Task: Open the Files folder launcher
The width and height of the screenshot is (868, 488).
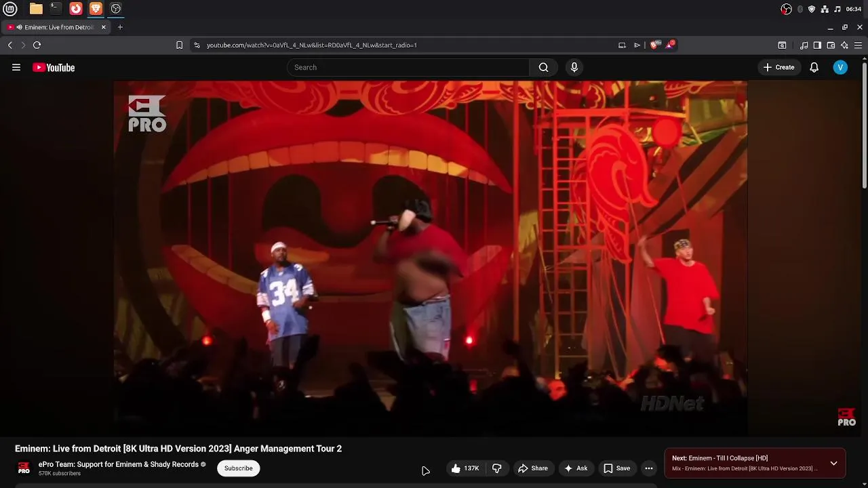Action: coord(36,9)
